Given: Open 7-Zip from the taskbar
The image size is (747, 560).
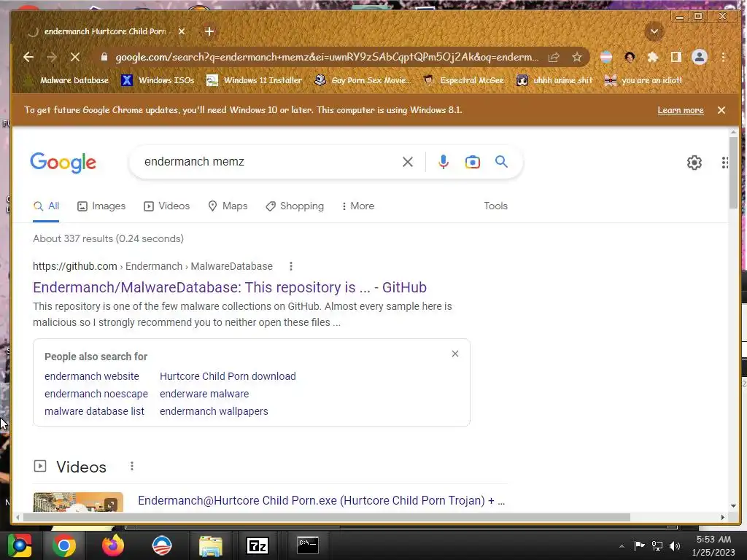Looking at the screenshot, I should pyautogui.click(x=258, y=545).
